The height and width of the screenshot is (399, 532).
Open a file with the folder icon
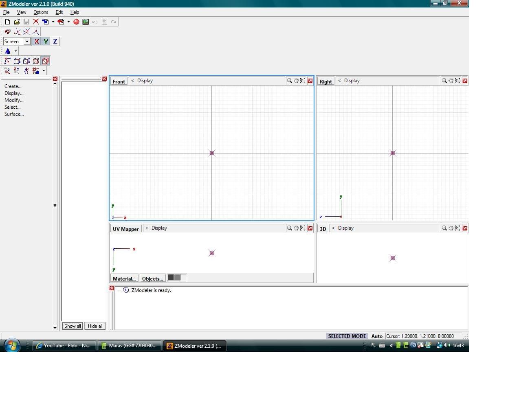point(17,22)
